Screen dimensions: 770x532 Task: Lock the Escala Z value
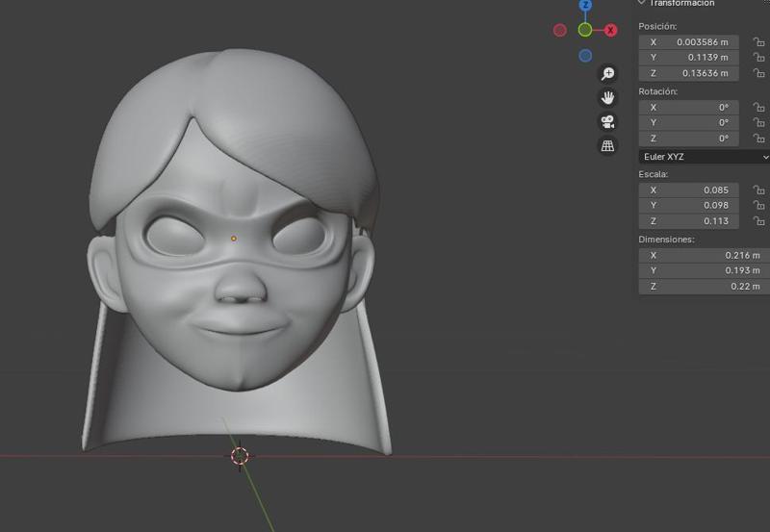[757, 221]
